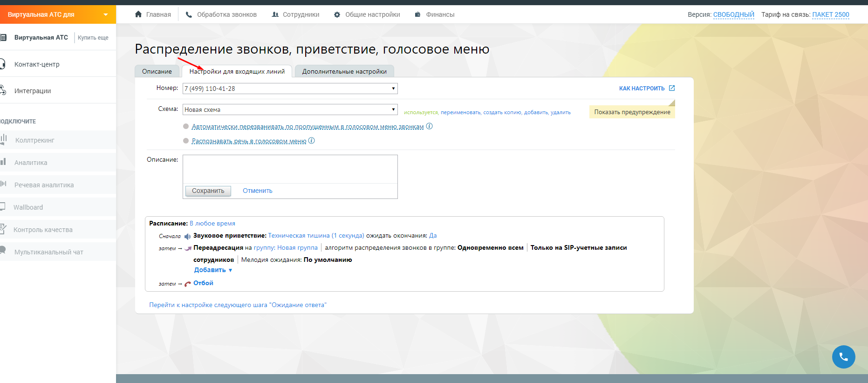This screenshot has width=868, height=383.
Task: Click inside the Описание text area
Action: coord(290,169)
